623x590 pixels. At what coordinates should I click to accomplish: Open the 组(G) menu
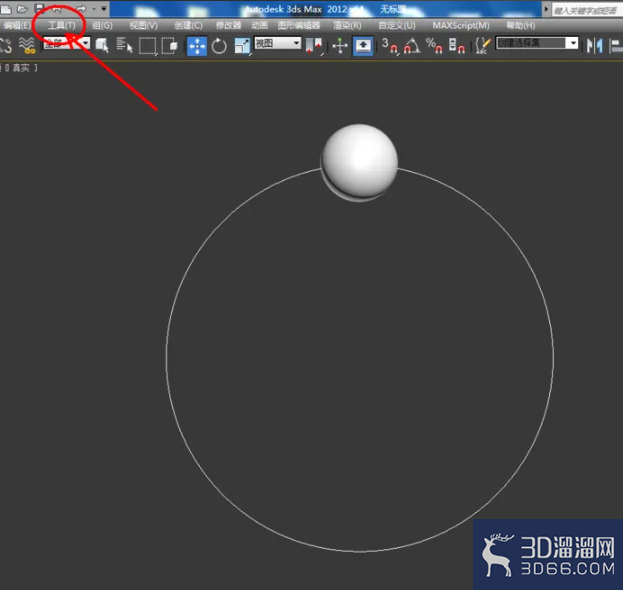pyautogui.click(x=103, y=25)
